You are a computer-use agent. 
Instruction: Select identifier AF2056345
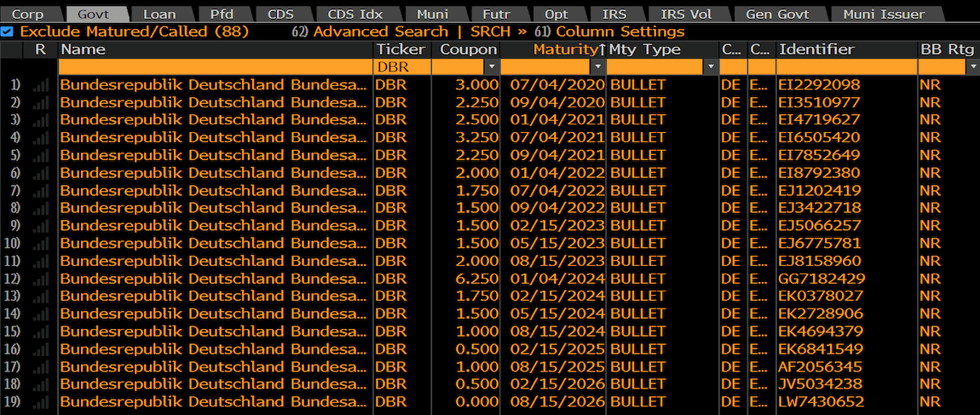point(820,367)
